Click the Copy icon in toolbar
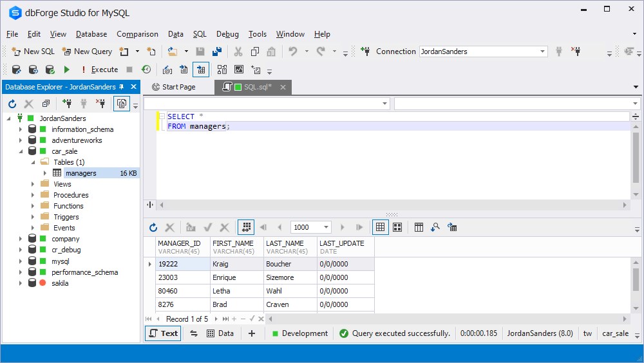This screenshot has width=644, height=363. [254, 51]
